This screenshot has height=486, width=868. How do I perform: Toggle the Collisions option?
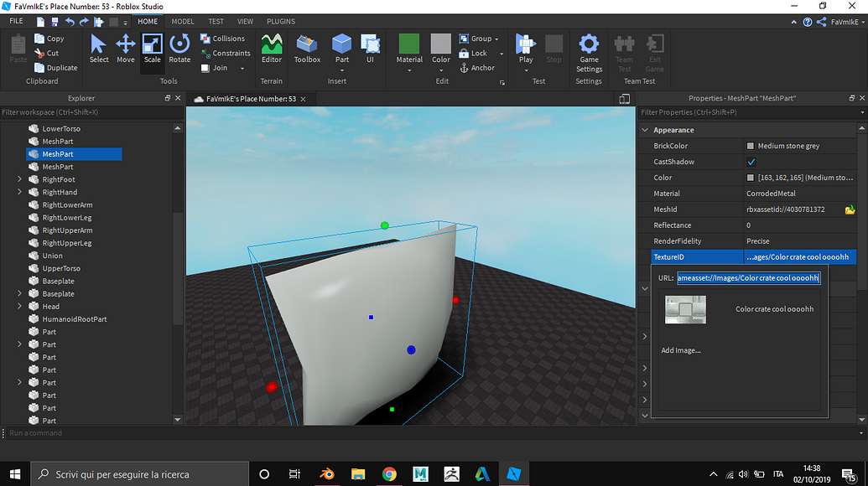(222, 39)
